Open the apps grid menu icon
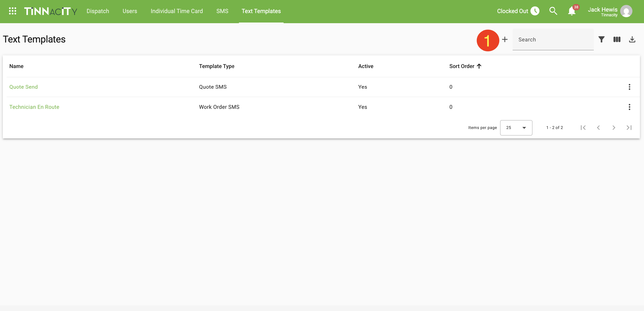Screen dimensions: 644x311 (12, 11)
